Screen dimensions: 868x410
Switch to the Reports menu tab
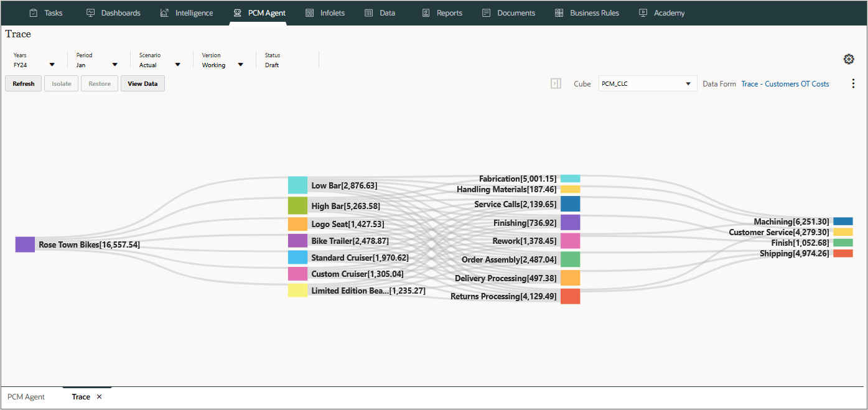pos(442,12)
